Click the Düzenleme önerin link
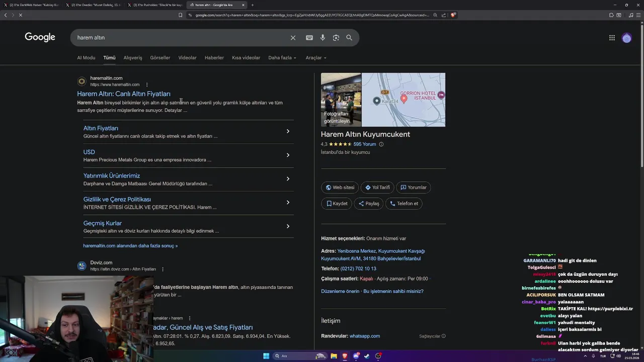The width and height of the screenshot is (644, 362). [x=340, y=291]
